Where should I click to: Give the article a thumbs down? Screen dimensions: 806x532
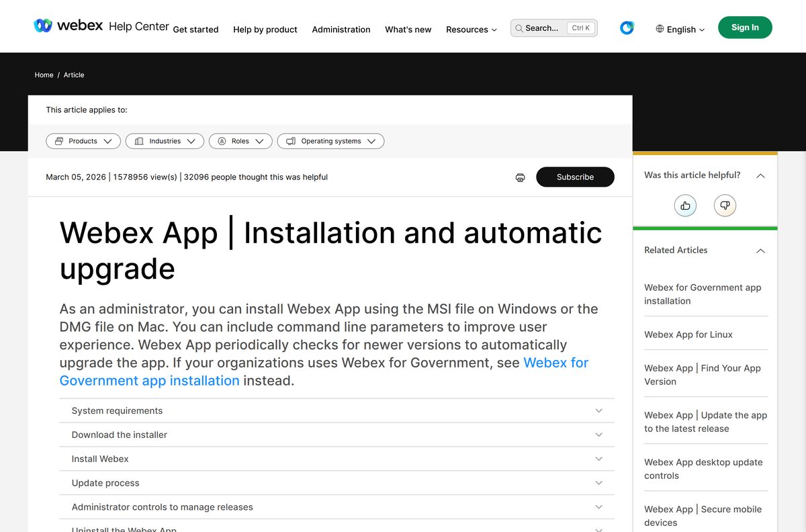pos(725,206)
